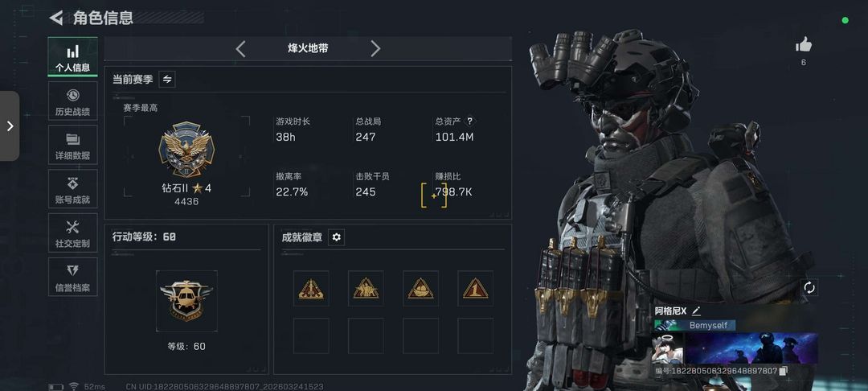This screenshot has height=391, width=868.
Task: Switch to next mode with right chevron
Action: click(x=375, y=49)
